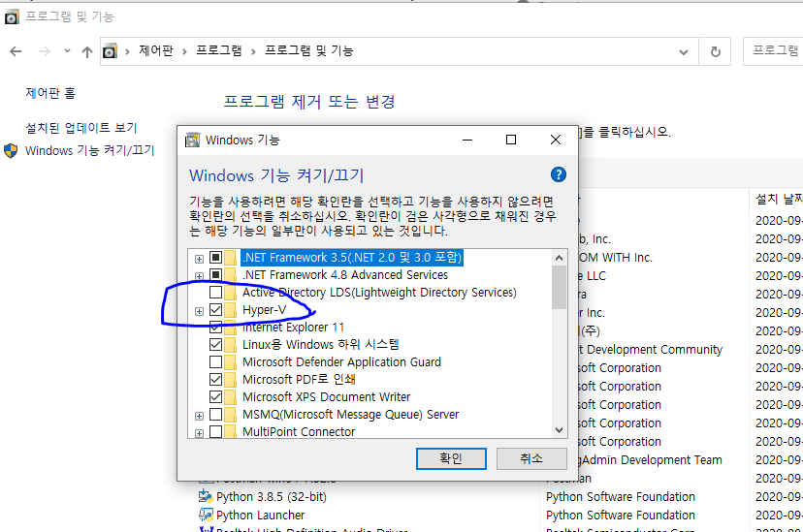Toggle .NET Framework 3.5 checkbox
Image resolution: width=803 pixels, height=532 pixels.
pyautogui.click(x=215, y=258)
